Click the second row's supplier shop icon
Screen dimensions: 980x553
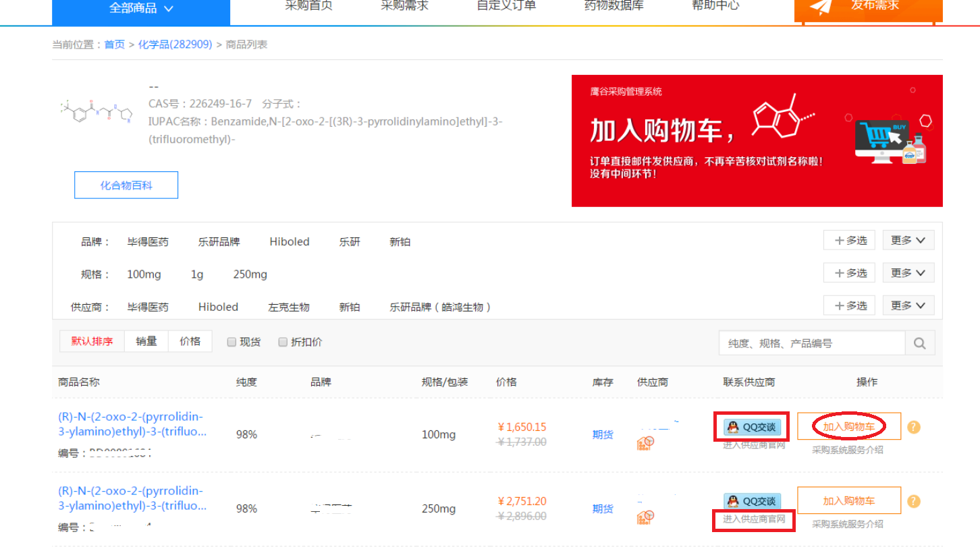point(646,517)
